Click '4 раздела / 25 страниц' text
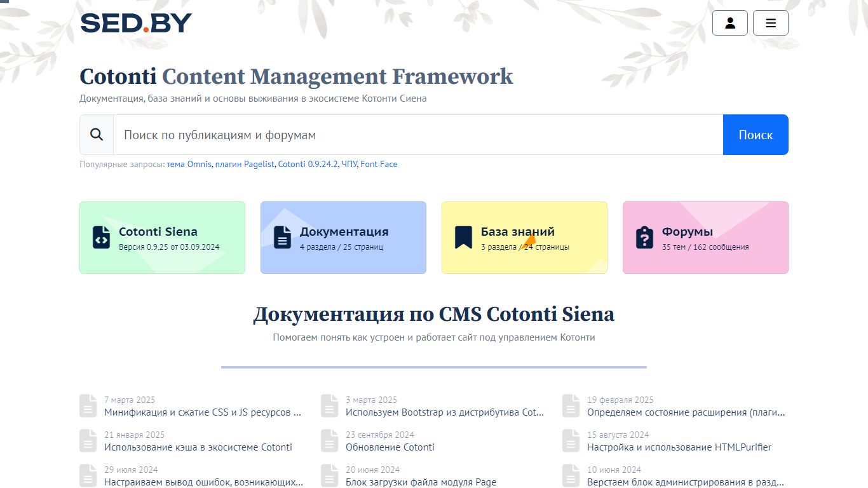 [x=341, y=247]
